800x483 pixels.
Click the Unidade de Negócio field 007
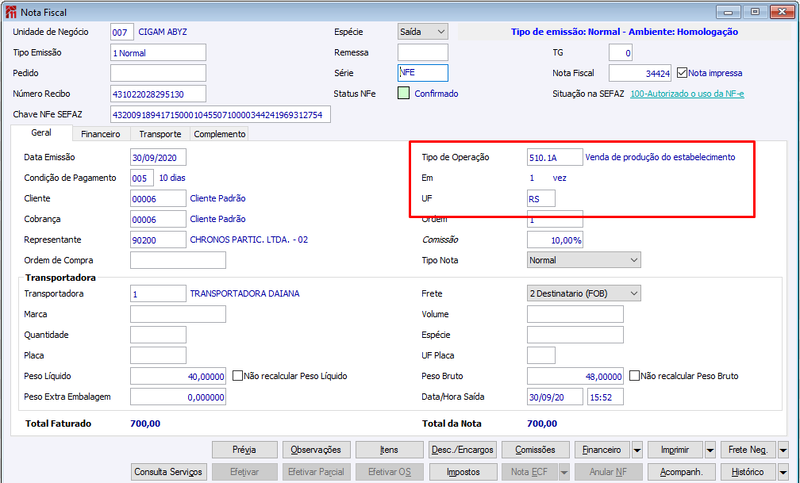[x=122, y=32]
